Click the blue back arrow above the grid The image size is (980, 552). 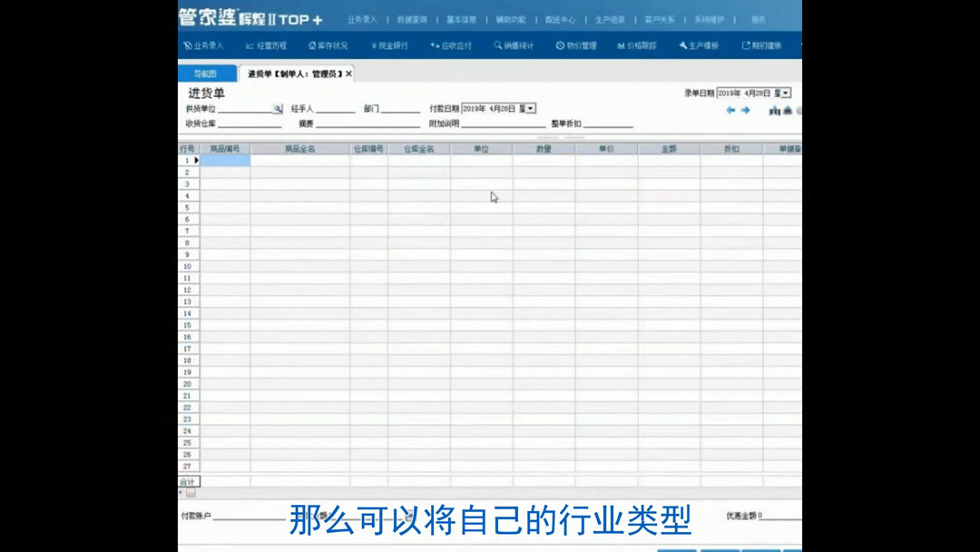click(x=731, y=109)
